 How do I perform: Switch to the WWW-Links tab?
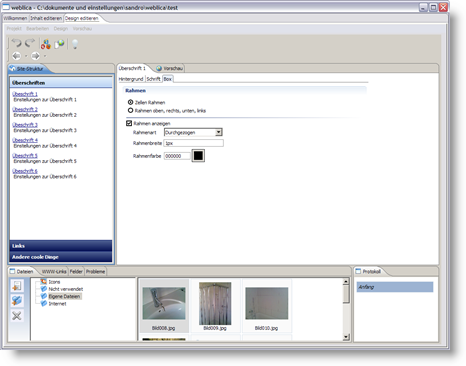coord(54,272)
